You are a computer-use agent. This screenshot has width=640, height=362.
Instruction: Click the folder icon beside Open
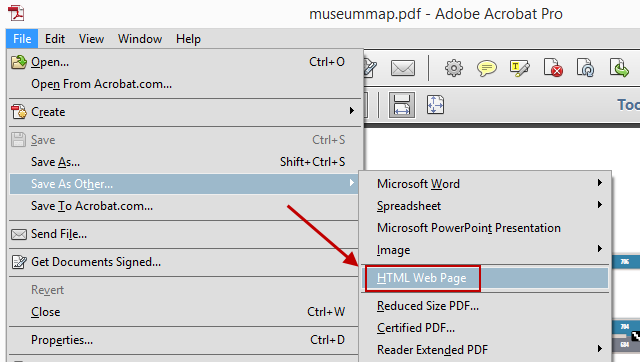click(x=19, y=62)
